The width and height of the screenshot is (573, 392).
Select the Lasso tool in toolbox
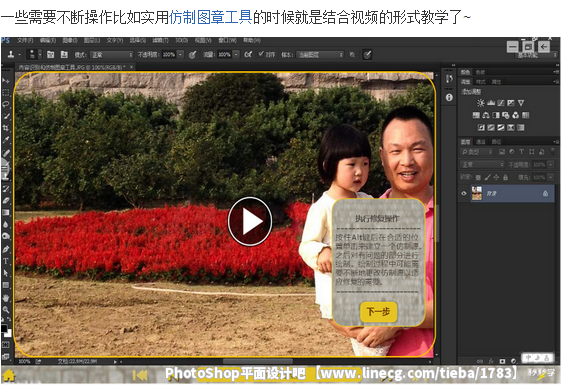point(6,104)
